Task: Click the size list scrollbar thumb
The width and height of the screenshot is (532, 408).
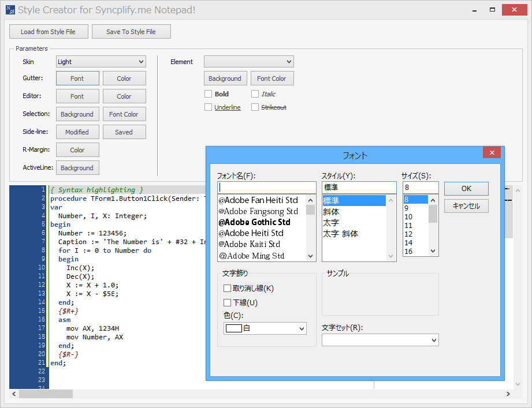Action: pos(433,214)
